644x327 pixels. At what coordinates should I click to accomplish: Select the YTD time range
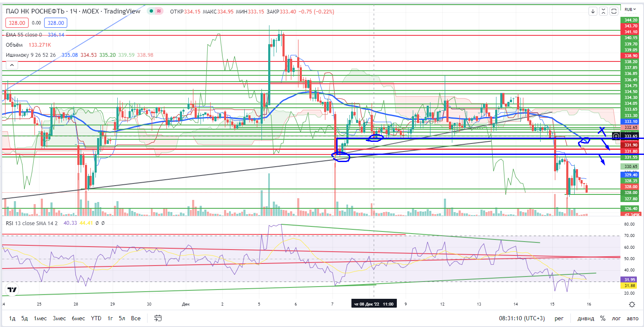[x=96, y=318]
